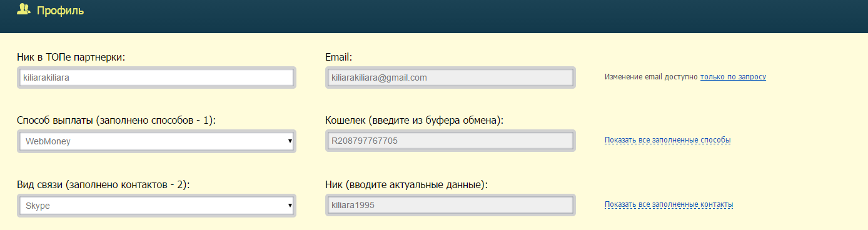
Task: Select the Email field with kiliarakiliara@gmail.com
Action: click(x=450, y=77)
